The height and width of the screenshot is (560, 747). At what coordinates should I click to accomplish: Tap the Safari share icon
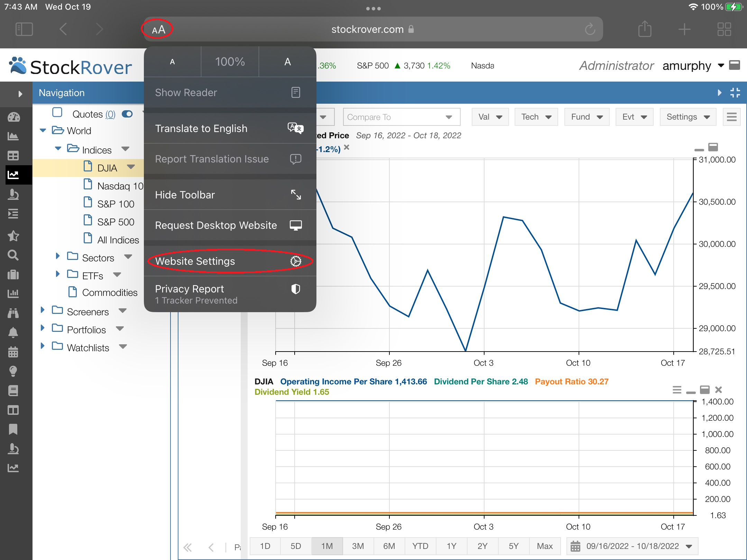645,29
